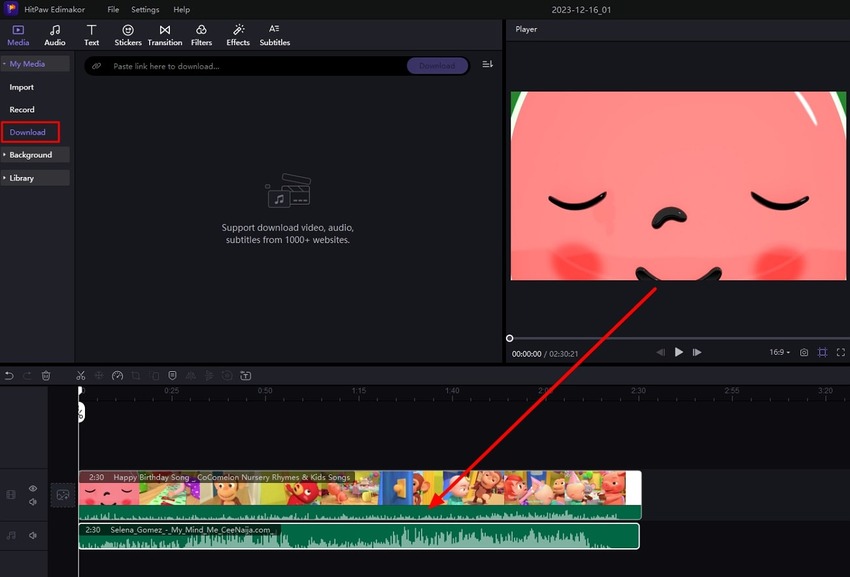Open the Stickers panel
The image size is (850, 577).
128,35
